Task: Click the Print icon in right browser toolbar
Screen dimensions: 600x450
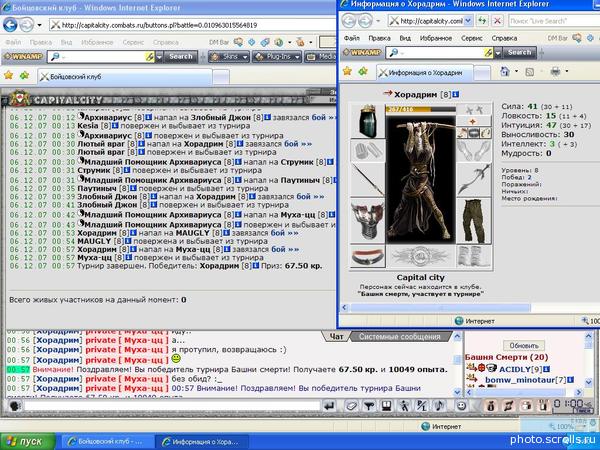Action: pyautogui.click(x=552, y=72)
